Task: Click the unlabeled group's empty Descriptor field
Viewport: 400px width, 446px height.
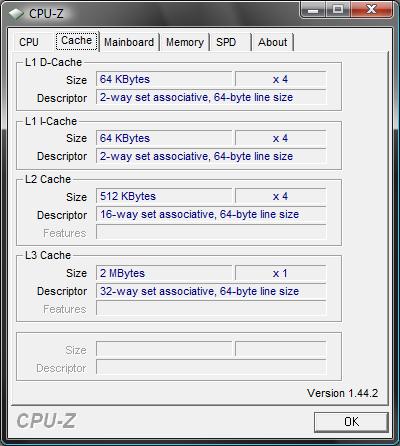Action: click(211, 367)
